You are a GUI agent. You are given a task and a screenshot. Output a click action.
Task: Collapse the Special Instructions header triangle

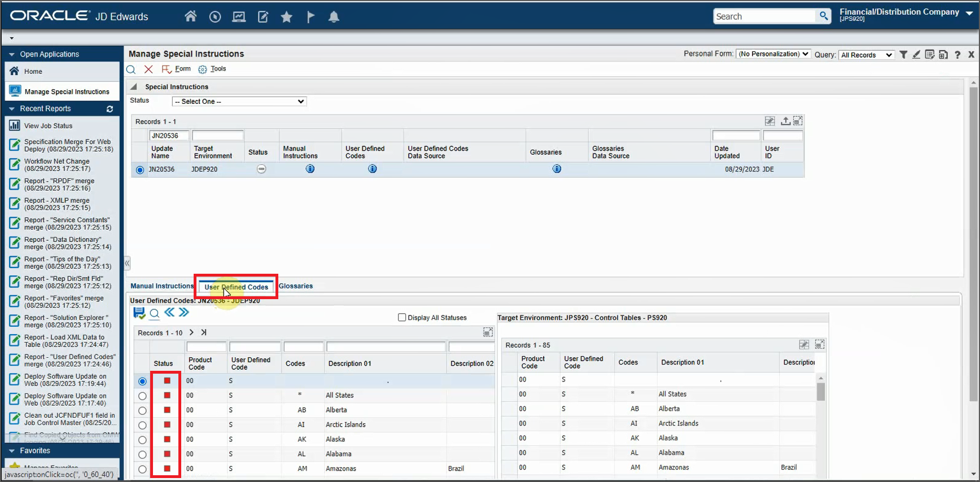[134, 87]
